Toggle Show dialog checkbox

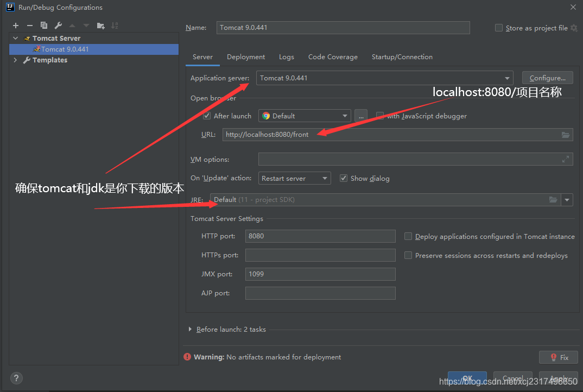click(344, 178)
